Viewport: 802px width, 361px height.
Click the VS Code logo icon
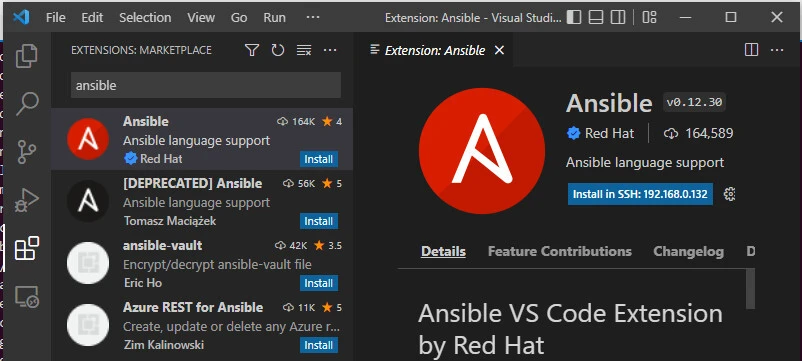click(21, 17)
